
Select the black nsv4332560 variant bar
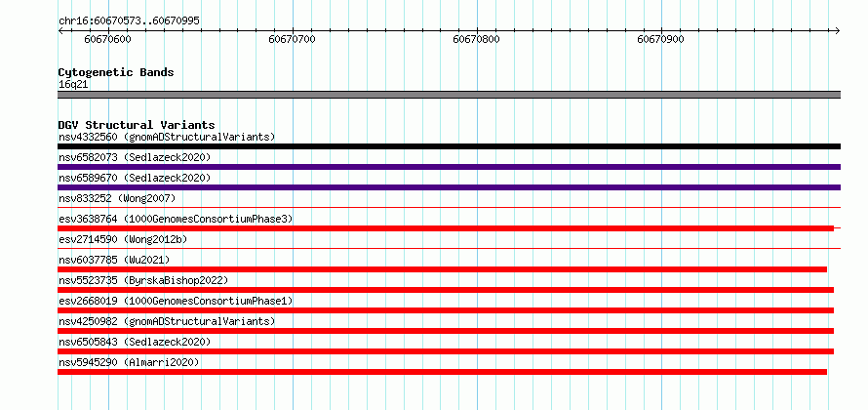(x=449, y=146)
